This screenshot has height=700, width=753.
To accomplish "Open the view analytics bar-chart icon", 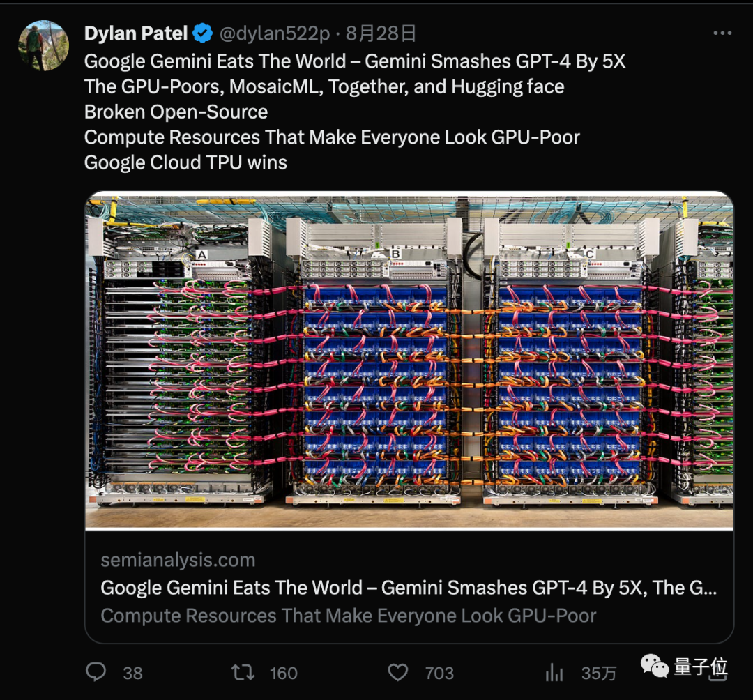I will [554, 673].
